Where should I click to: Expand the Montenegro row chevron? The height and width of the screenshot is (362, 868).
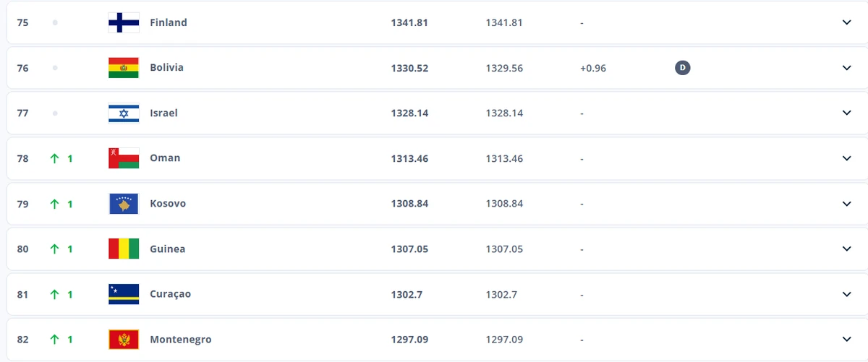(x=847, y=340)
